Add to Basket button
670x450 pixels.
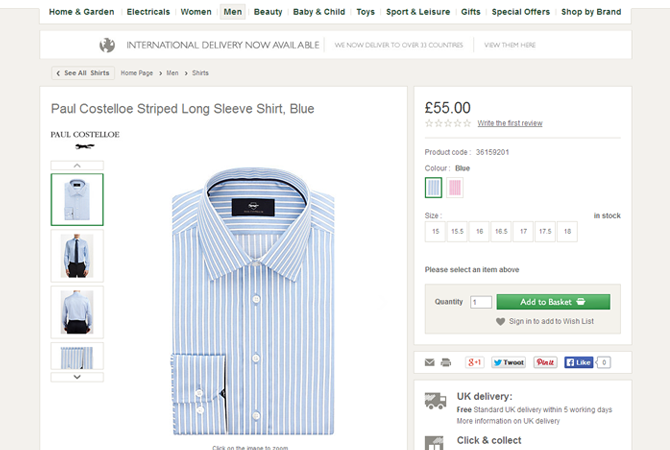552,301
